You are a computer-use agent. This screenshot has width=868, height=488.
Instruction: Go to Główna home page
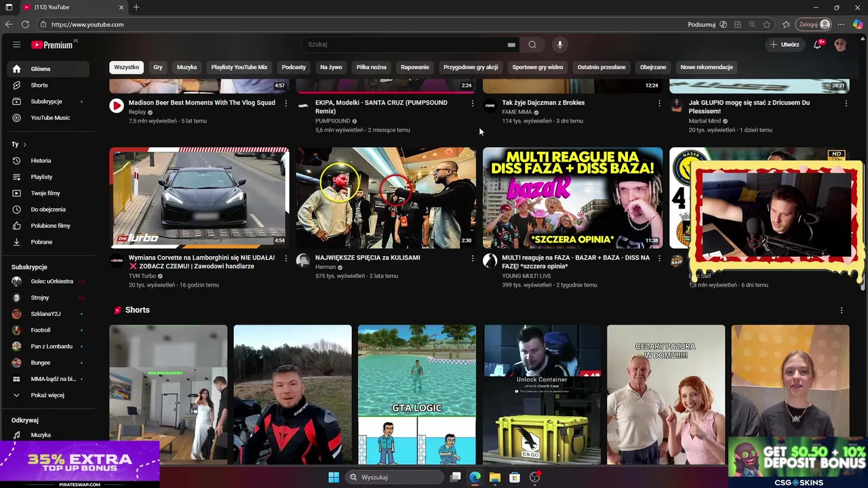48,69
